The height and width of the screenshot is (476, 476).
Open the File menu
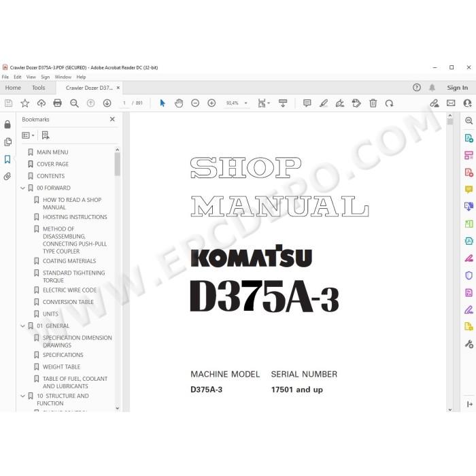(x=5, y=77)
